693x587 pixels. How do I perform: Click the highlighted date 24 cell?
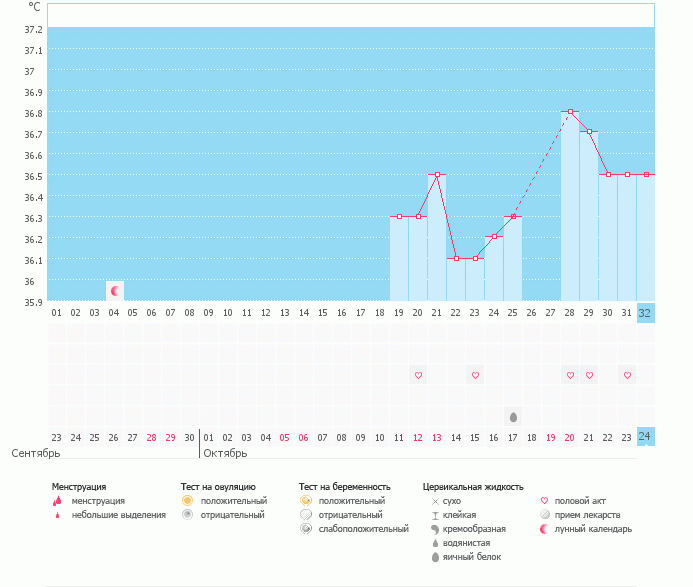click(x=645, y=436)
